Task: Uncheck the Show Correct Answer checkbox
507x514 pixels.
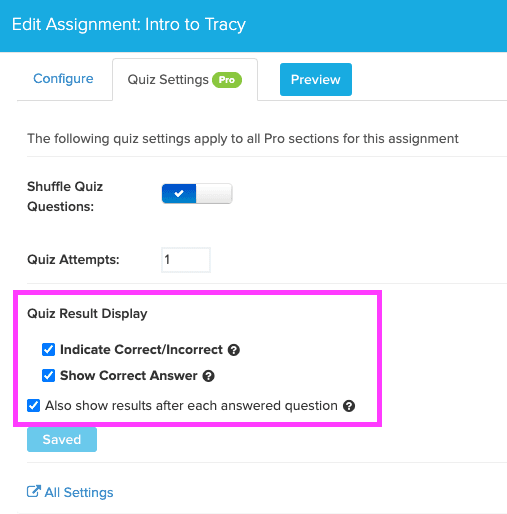Action: tap(48, 376)
